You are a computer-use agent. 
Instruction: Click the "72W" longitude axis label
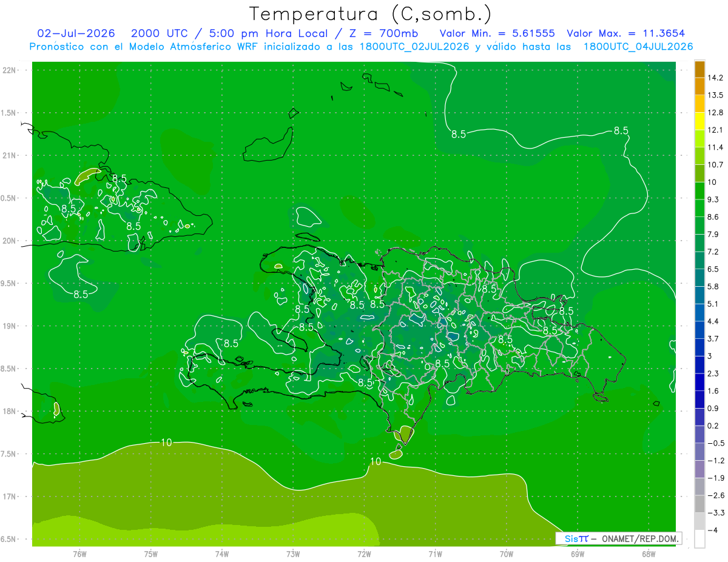(364, 554)
